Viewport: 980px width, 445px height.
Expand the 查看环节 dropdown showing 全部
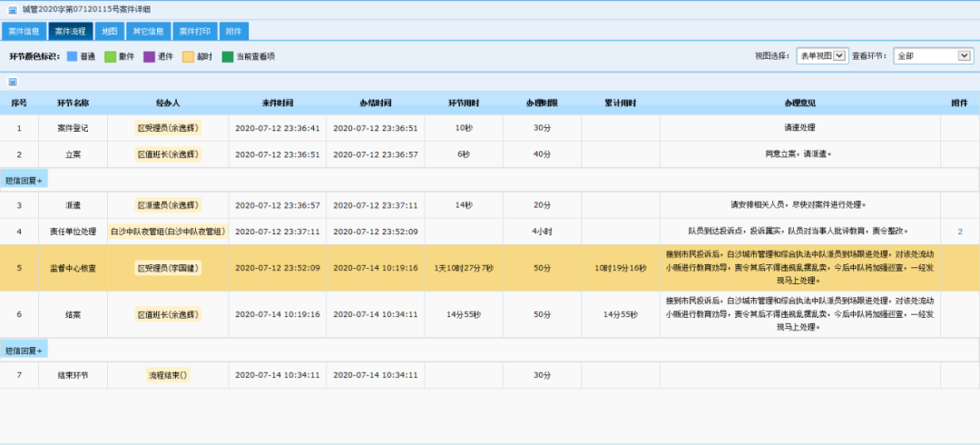click(933, 55)
